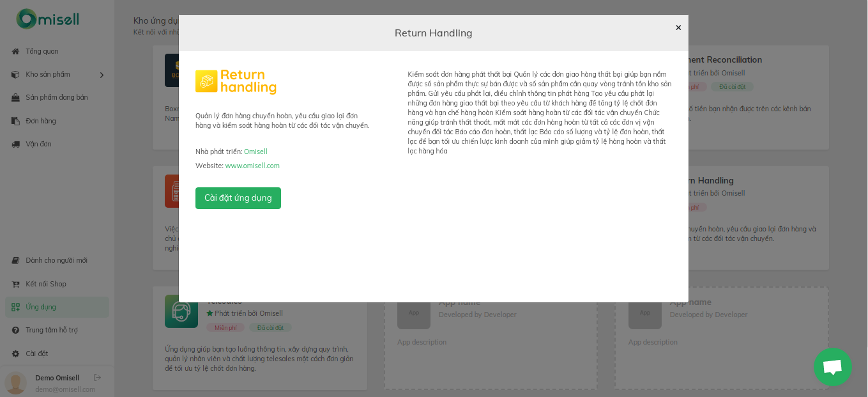
Task: Click Cài đặt ứng dụng install button
Action: pyautogui.click(x=238, y=198)
